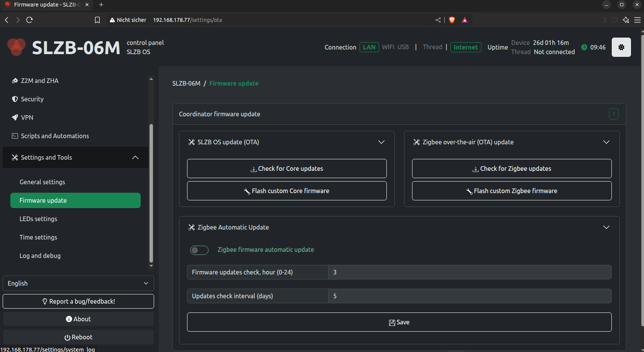Click the browser forward arrow
The image size is (644, 352).
tap(18, 20)
